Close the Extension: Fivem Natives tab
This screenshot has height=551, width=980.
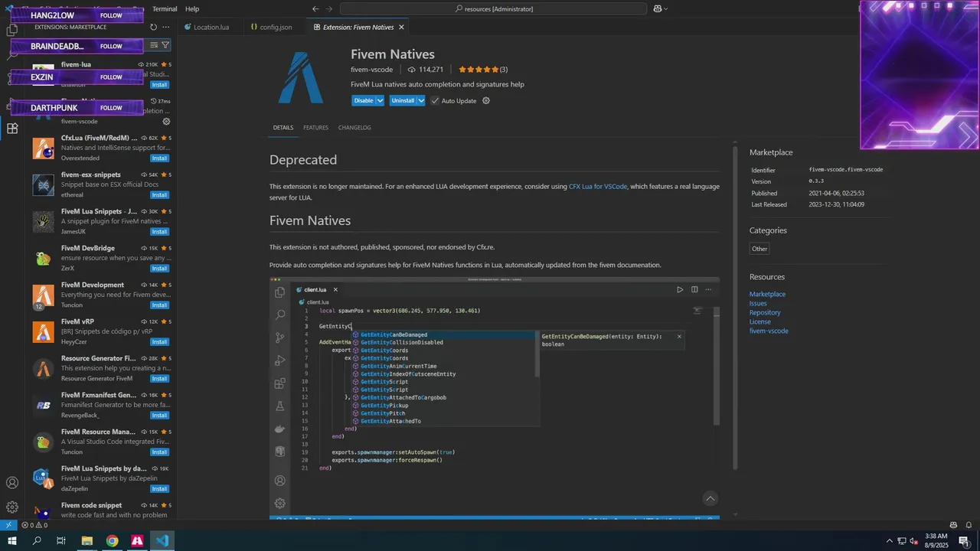(x=401, y=27)
